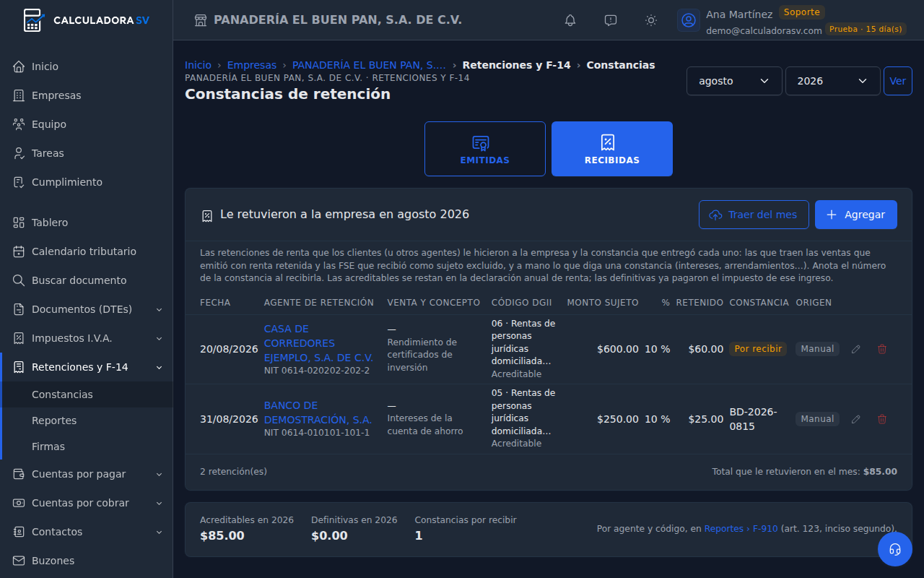Select Constancias submenu item
The width and height of the screenshot is (924, 578).
coord(87,394)
